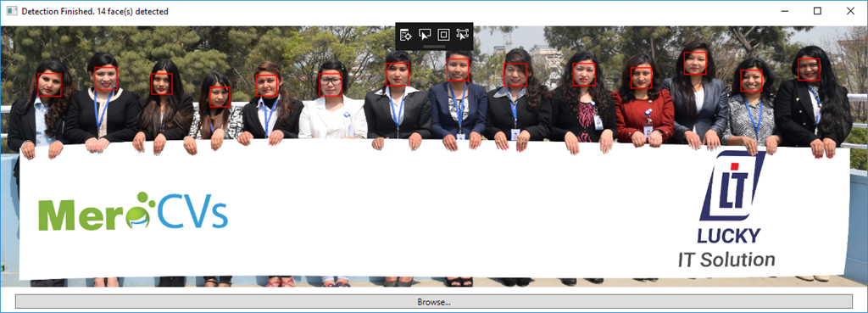Image resolution: width=868 pixels, height=313 pixels.
Task: Open the Live Visual Tree debug icon
Action: click(406, 35)
